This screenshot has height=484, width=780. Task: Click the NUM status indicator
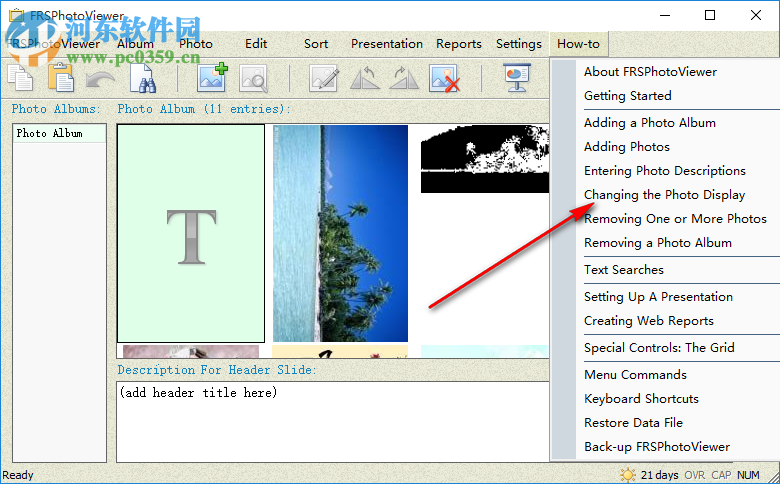tap(748, 475)
